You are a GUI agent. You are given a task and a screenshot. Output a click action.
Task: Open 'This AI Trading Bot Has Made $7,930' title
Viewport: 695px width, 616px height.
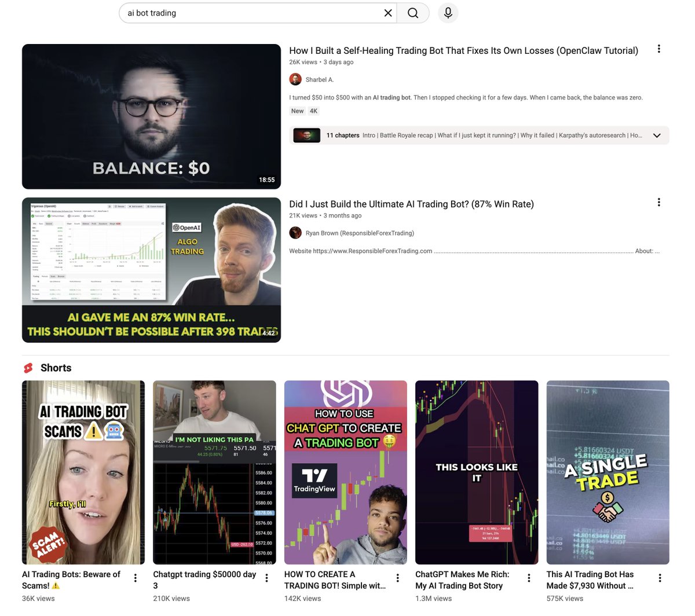[590, 580]
